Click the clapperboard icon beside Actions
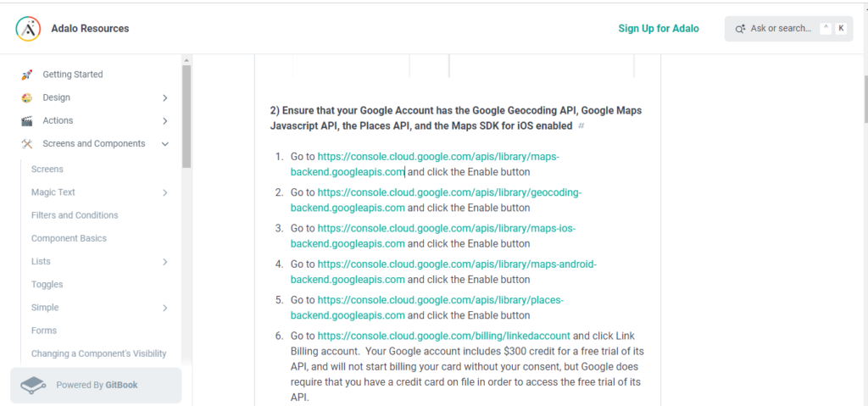The height and width of the screenshot is (406, 868). [x=26, y=120]
